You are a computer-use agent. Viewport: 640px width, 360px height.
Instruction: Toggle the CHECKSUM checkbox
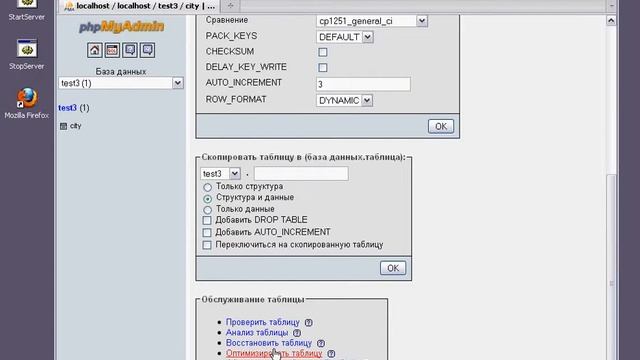(322, 52)
